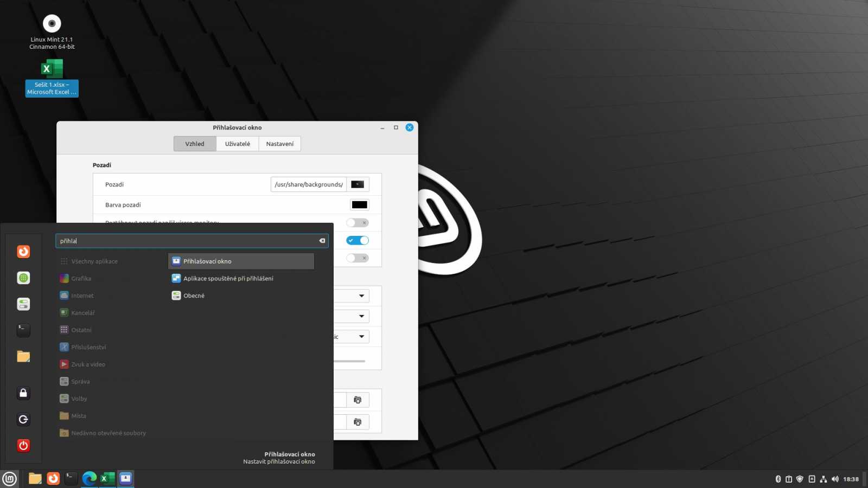Toggle the switch in the partially hidden Roztáhnout pozadí row

click(358, 222)
